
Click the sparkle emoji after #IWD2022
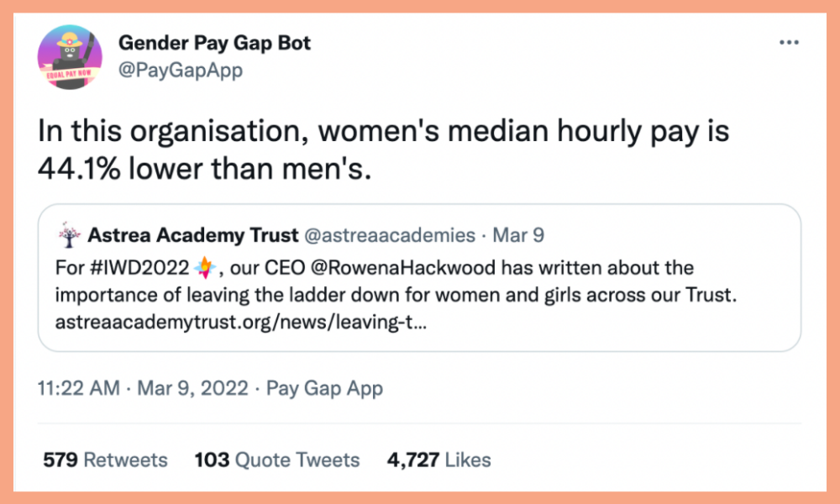(205, 267)
